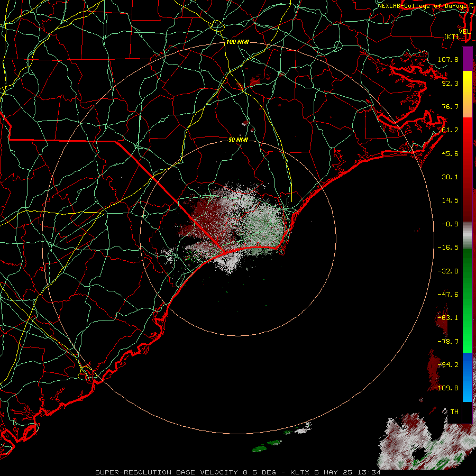Click the -32.0 velocity scale value
Viewport: 476px width, 476px height.
pyautogui.click(x=448, y=271)
